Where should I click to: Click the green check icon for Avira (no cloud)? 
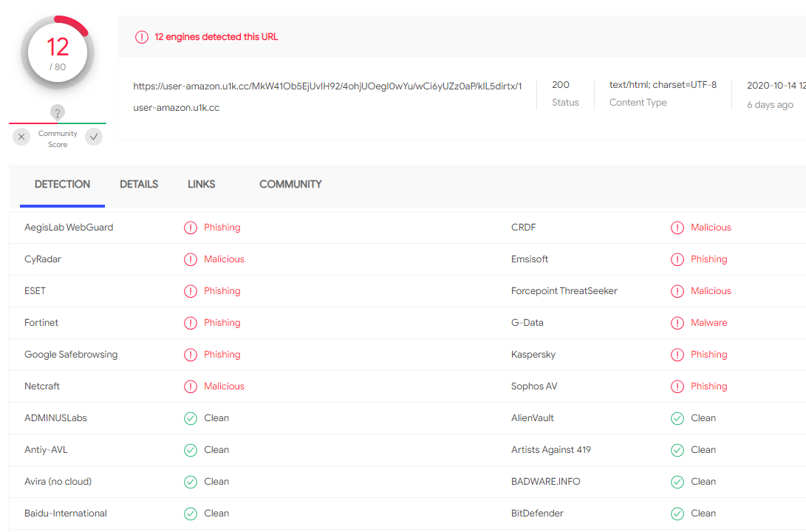point(191,482)
